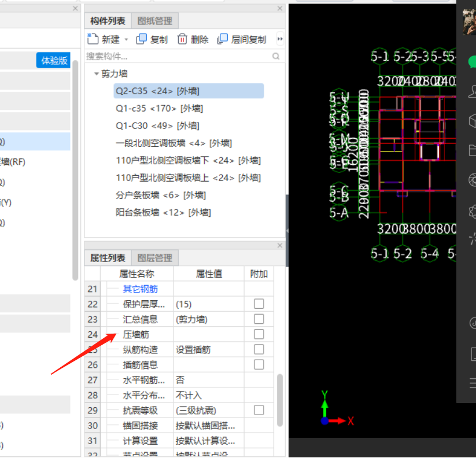Click the aperture shutter icon in sidebar
This screenshot has height=458, width=476.
click(473, 180)
